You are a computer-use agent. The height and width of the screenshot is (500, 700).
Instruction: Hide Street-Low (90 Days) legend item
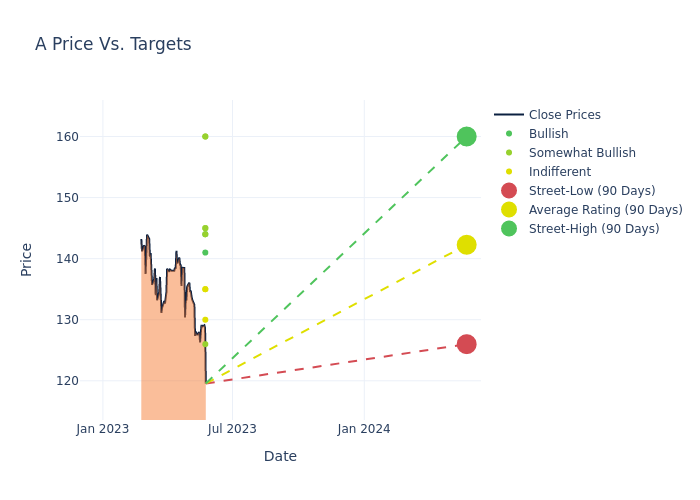point(591,191)
